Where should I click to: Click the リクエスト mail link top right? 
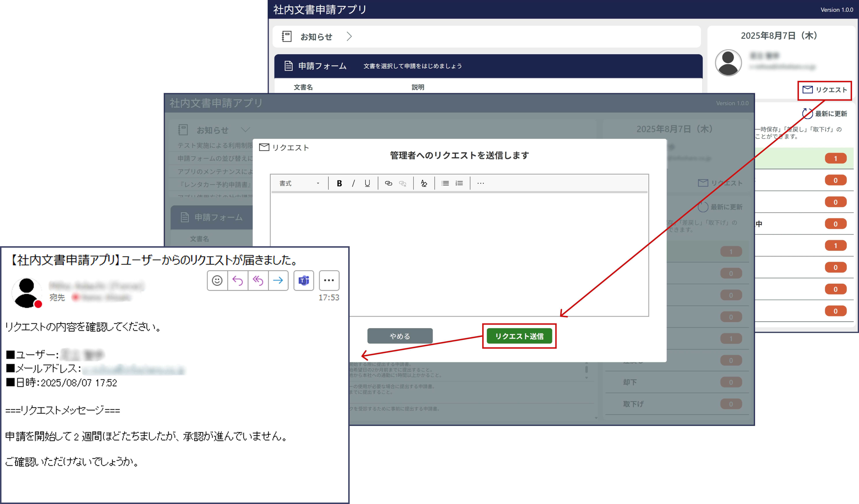(825, 90)
